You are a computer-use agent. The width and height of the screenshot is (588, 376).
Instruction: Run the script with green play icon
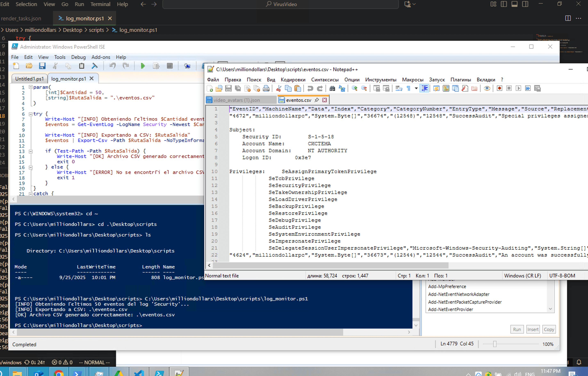click(x=143, y=66)
